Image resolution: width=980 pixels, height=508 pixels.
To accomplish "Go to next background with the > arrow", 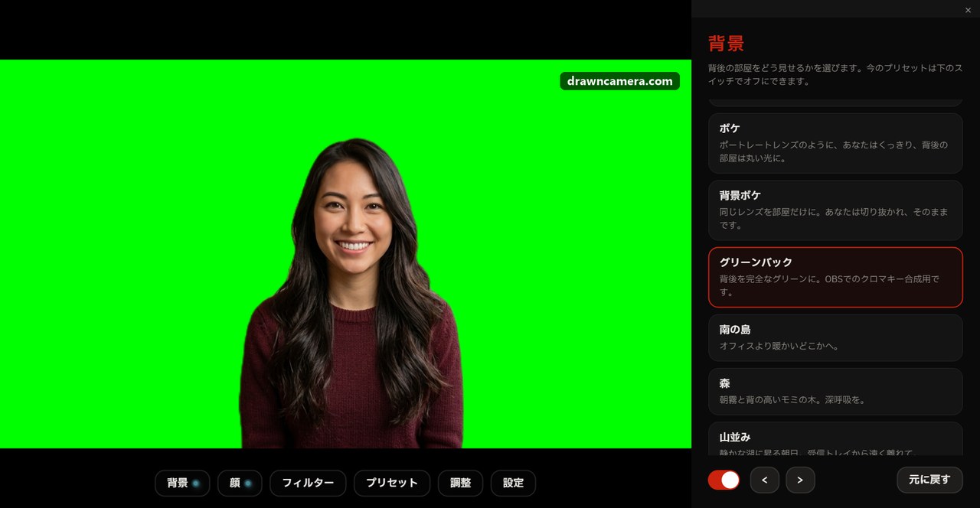I will click(800, 480).
